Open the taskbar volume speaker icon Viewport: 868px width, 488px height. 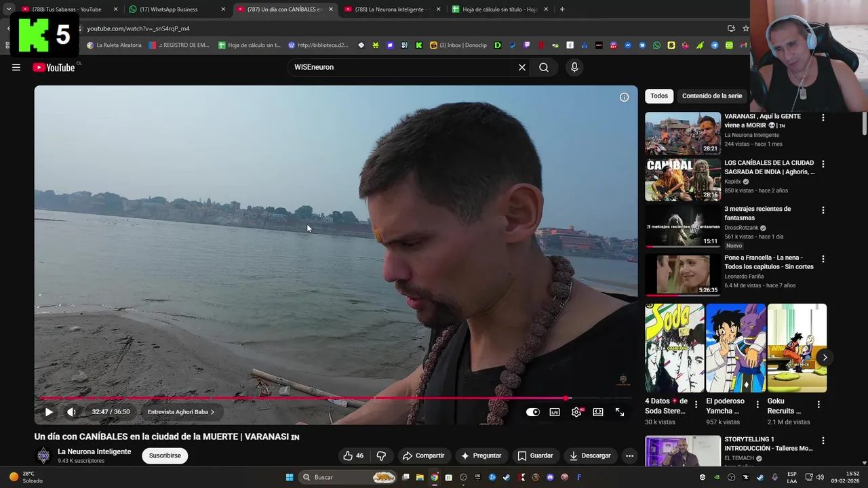[x=820, y=477]
